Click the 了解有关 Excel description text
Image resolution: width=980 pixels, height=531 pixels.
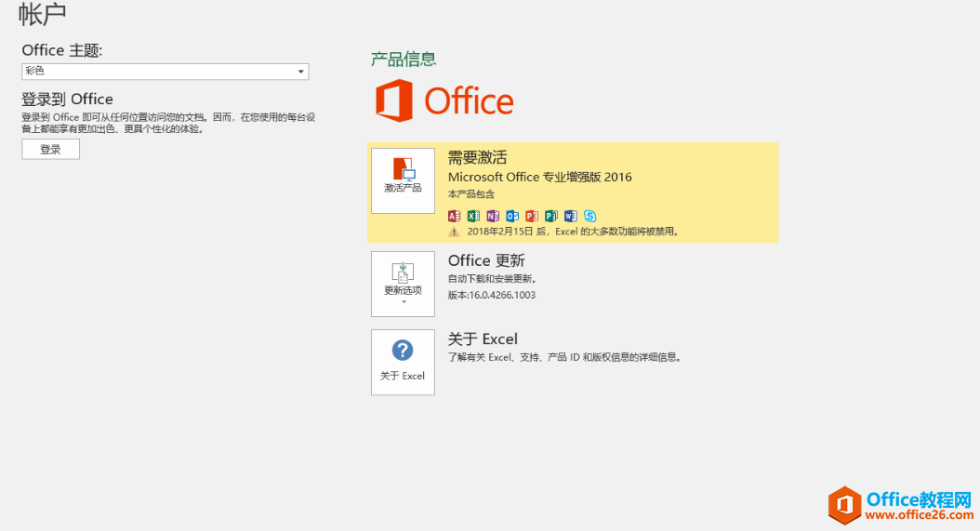pos(565,357)
